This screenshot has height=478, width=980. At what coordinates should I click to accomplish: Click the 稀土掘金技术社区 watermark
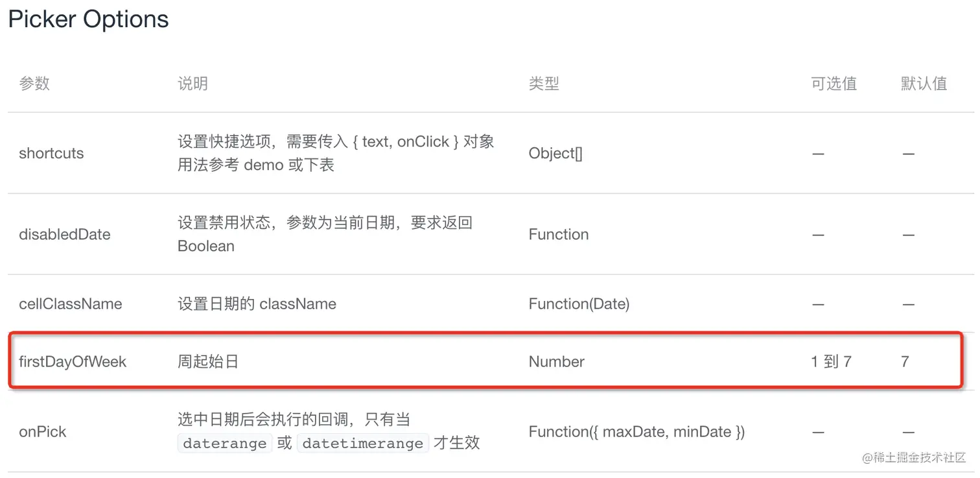click(x=914, y=458)
